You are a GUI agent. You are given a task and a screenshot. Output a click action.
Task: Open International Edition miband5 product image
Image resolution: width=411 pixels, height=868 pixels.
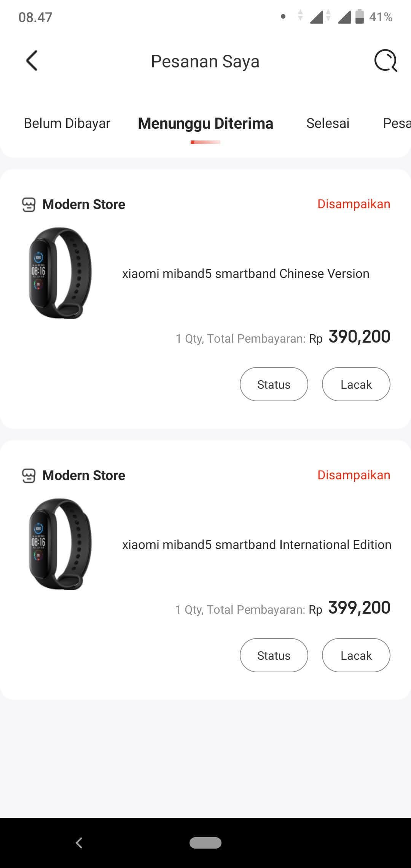pyautogui.click(x=60, y=544)
